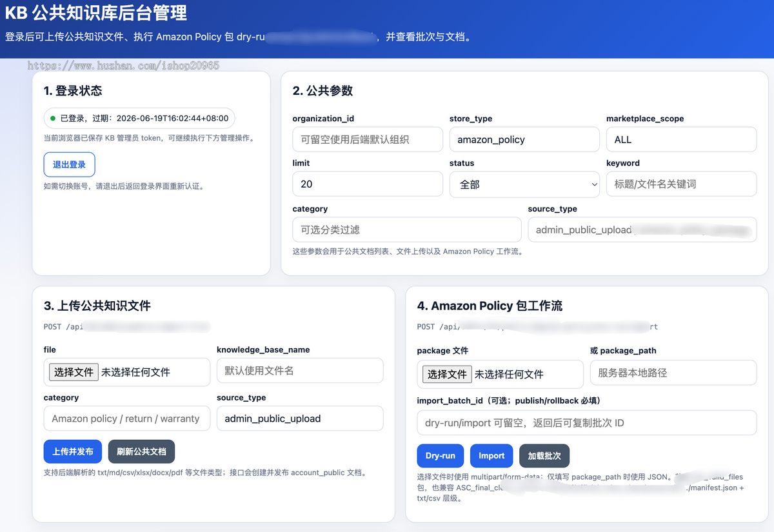The height and width of the screenshot is (532, 774).
Task: Click source_type field in 公共参数 section
Action: (x=642, y=230)
